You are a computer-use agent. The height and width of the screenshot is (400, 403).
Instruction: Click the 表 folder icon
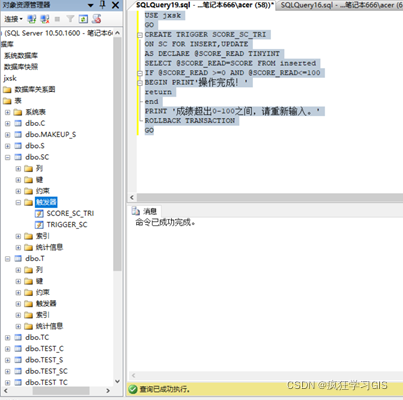[7, 101]
